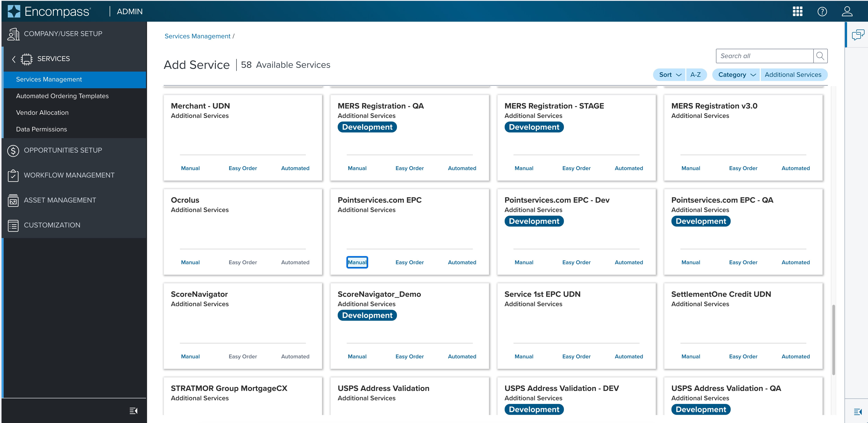This screenshot has height=423, width=868.
Task: Collapse the sidebar with the bottom toggle
Action: click(x=133, y=411)
